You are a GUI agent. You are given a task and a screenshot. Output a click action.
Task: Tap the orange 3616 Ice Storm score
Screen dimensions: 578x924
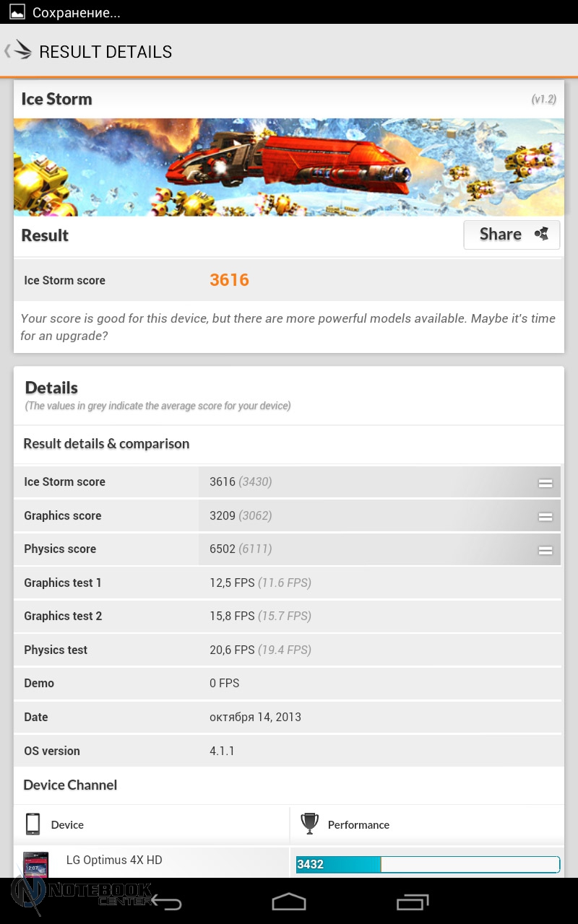(x=229, y=280)
